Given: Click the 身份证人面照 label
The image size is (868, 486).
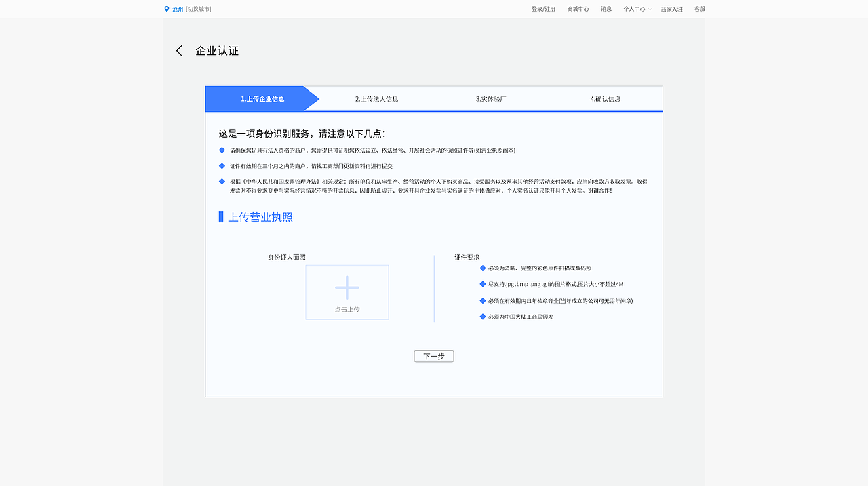Looking at the screenshot, I should [286, 257].
